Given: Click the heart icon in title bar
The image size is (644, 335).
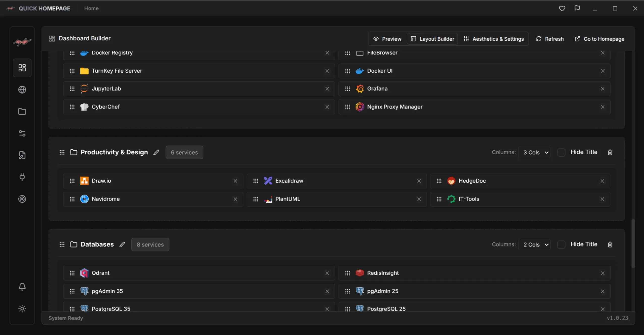Looking at the screenshot, I should [562, 9].
